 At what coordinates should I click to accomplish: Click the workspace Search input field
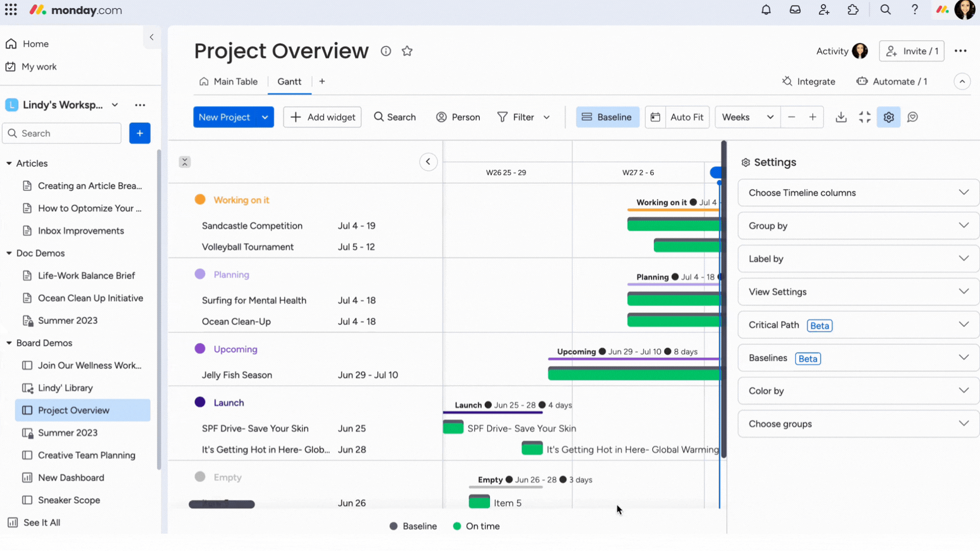coord(61,133)
